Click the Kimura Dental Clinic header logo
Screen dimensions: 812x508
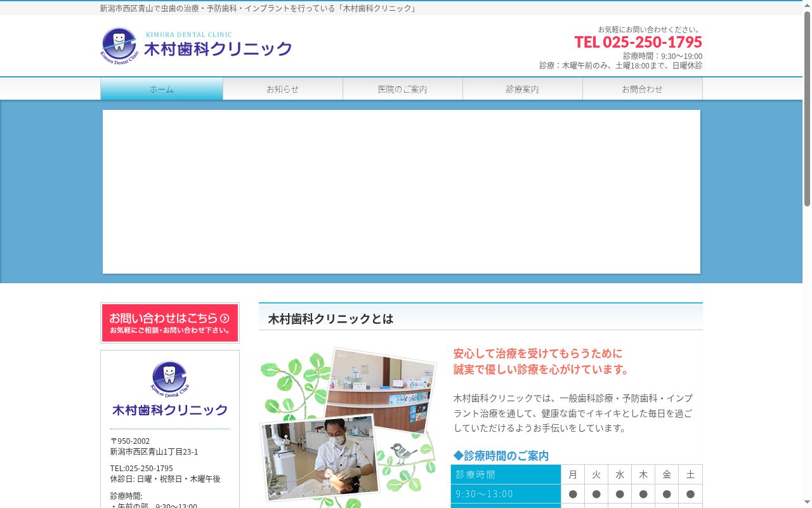pyautogui.click(x=196, y=46)
